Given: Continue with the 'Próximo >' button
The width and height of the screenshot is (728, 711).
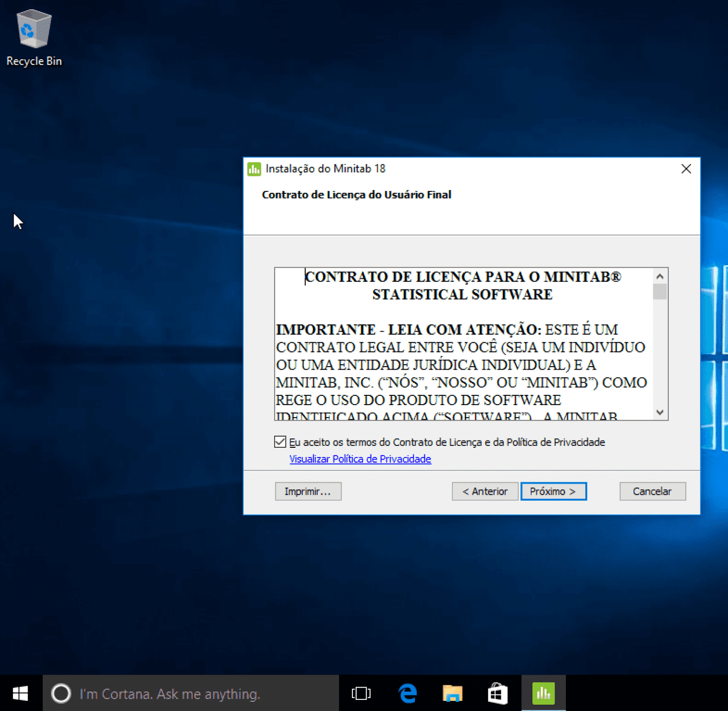Looking at the screenshot, I should click(554, 491).
